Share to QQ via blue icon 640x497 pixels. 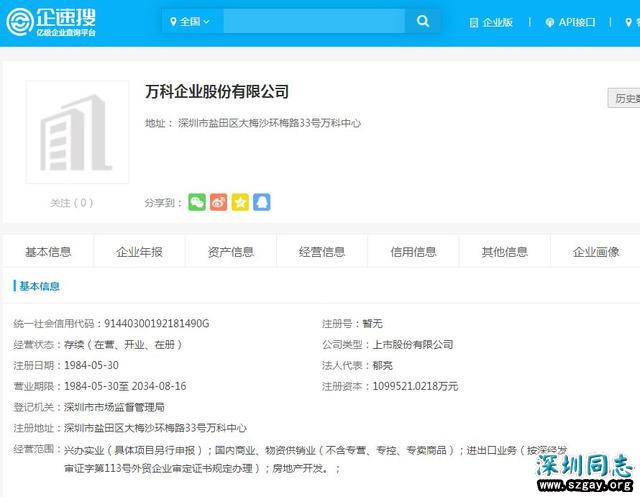tap(262, 202)
